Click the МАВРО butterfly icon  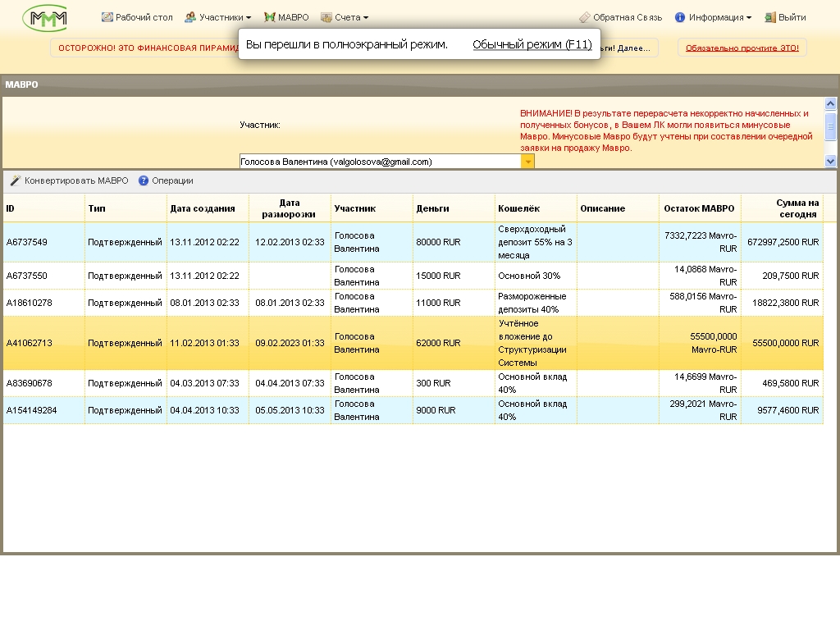pyautogui.click(x=269, y=17)
